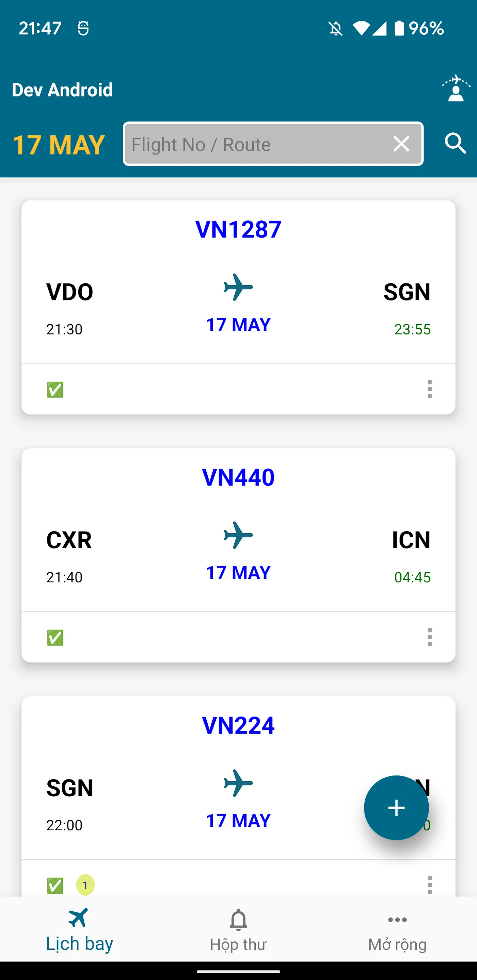Open the three-dot menu for VN1287
477x980 pixels.
430,389
